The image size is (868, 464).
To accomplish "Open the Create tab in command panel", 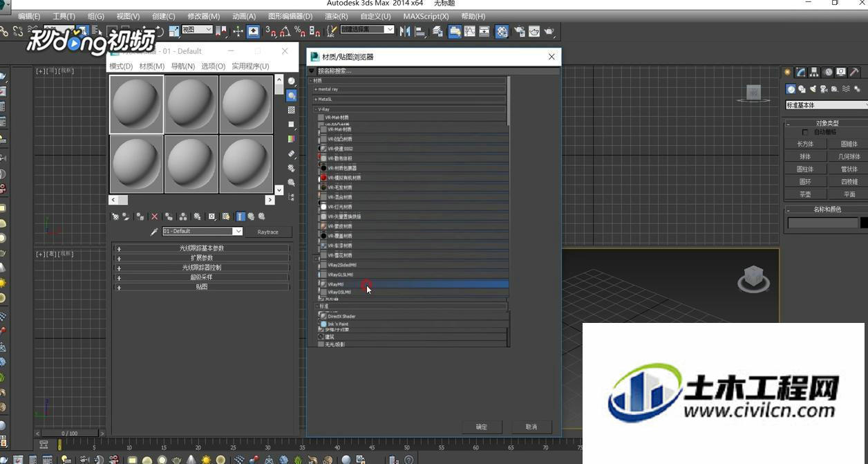I will pyautogui.click(x=787, y=72).
